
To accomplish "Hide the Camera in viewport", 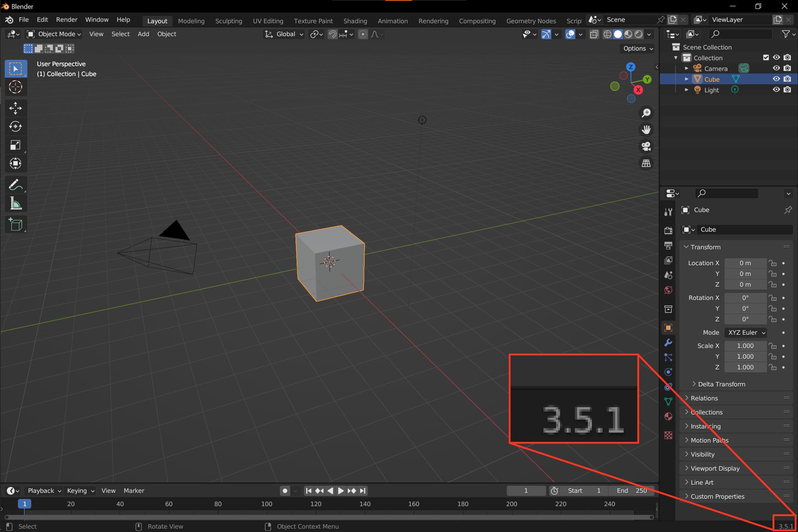I will pos(776,68).
